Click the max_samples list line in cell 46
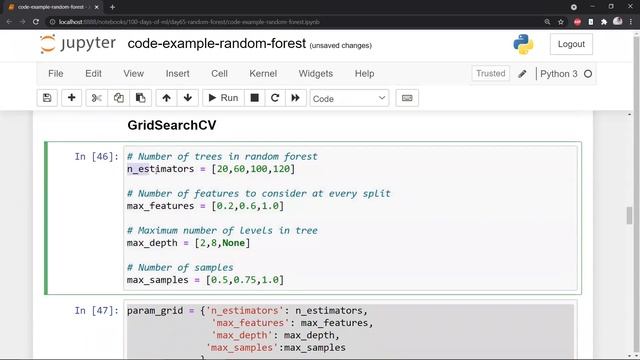The image size is (640, 360). (x=205, y=280)
